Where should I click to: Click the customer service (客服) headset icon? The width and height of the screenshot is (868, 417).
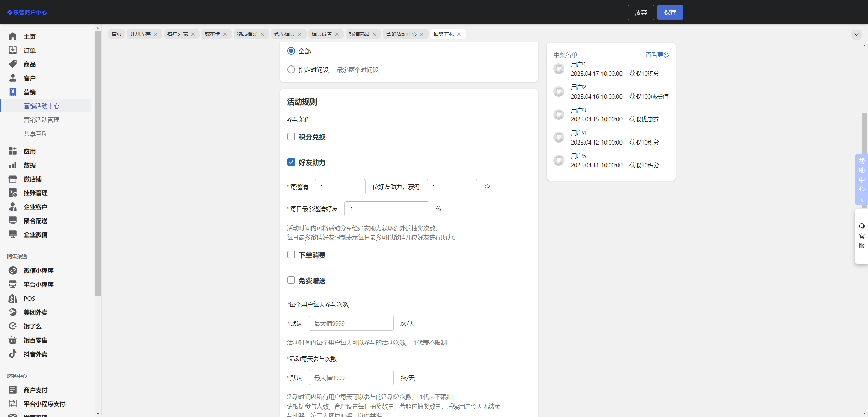coord(861,226)
